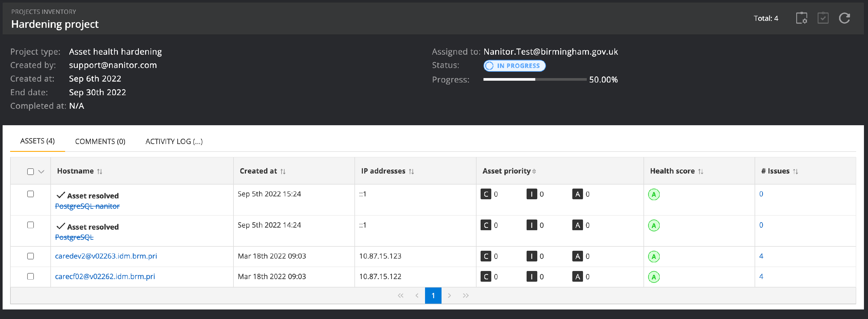Click the mark-complete clipboard check icon
Screen dimensions: 868x319
(823, 18)
